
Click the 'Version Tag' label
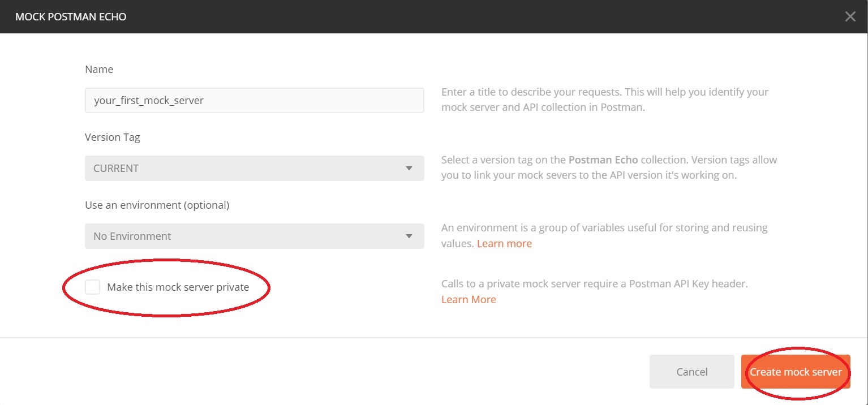pyautogui.click(x=113, y=137)
